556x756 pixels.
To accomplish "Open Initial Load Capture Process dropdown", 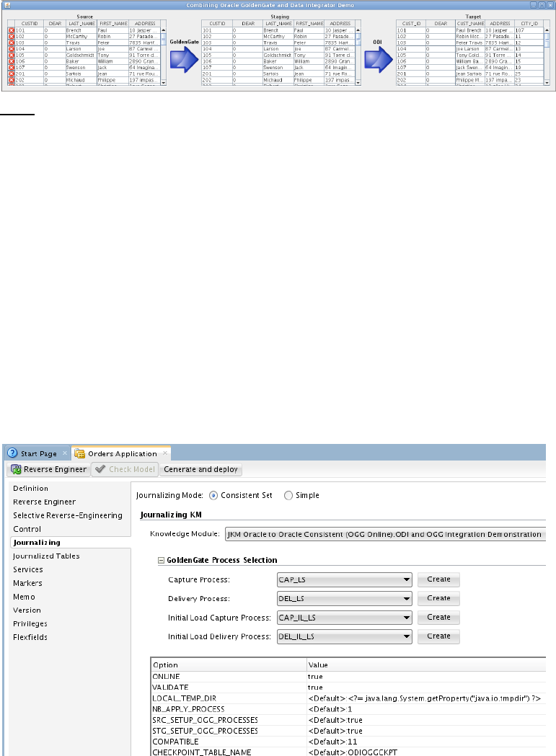I will (x=345, y=618).
